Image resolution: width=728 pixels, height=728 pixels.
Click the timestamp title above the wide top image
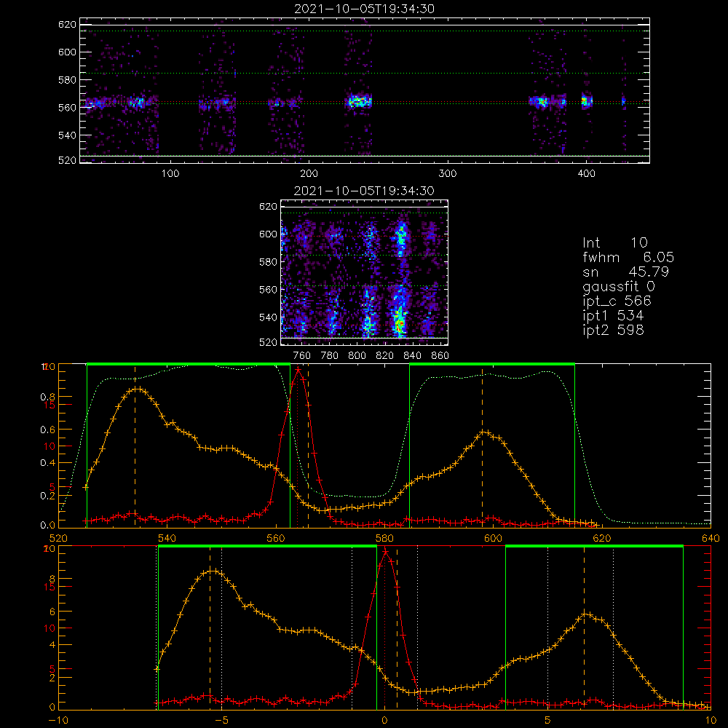tap(364, 9)
